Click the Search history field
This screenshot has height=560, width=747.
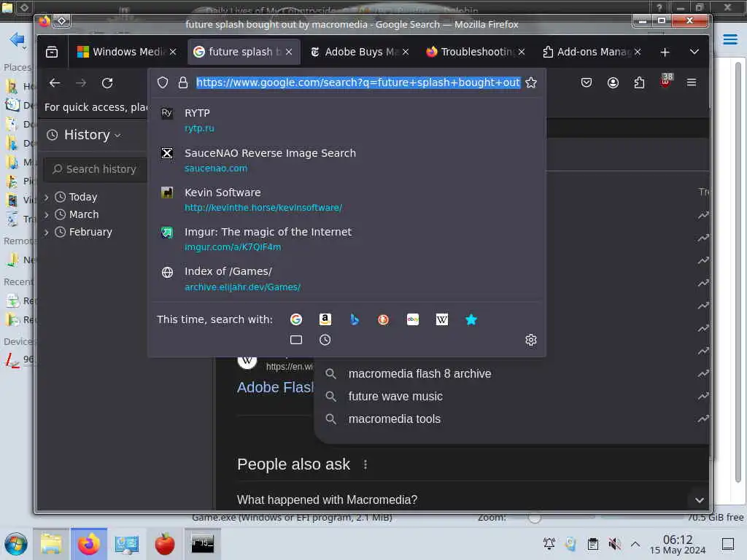tap(96, 169)
